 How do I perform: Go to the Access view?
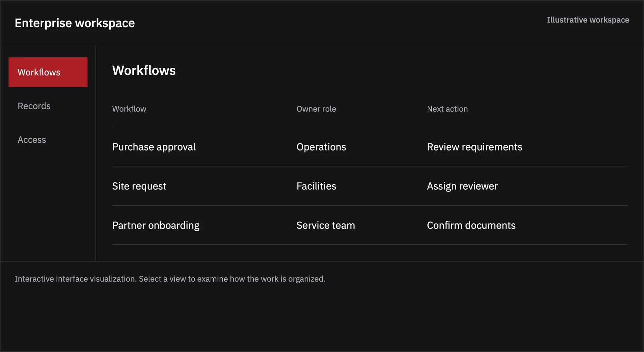pyautogui.click(x=48, y=139)
